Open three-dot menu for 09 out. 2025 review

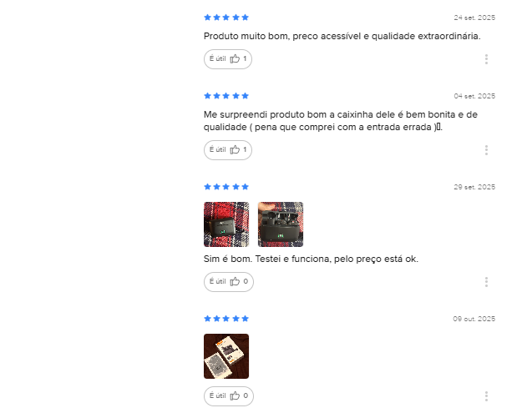pyautogui.click(x=486, y=396)
